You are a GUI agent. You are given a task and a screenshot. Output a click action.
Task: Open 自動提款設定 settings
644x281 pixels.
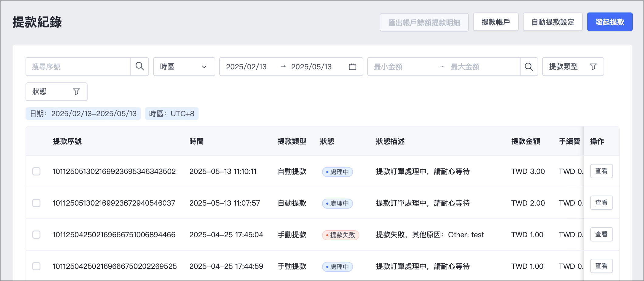553,22
